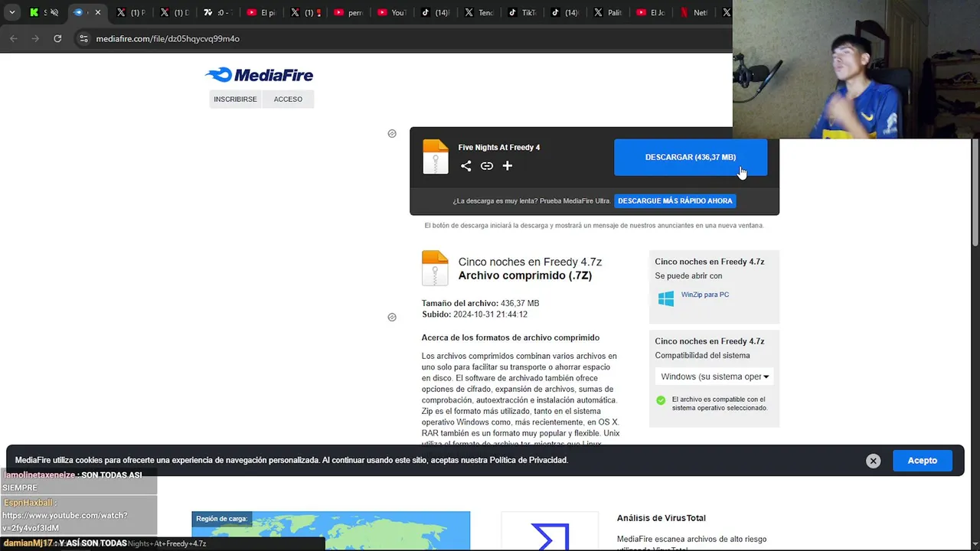This screenshot has height=551, width=980.
Task: Click the zip file icon in download box
Action: coord(436,157)
